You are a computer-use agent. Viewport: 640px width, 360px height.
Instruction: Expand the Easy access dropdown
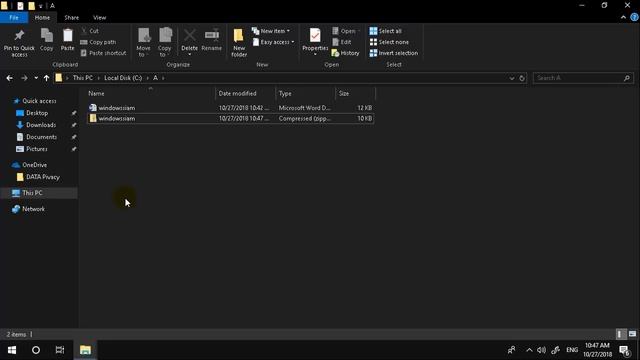click(x=274, y=42)
